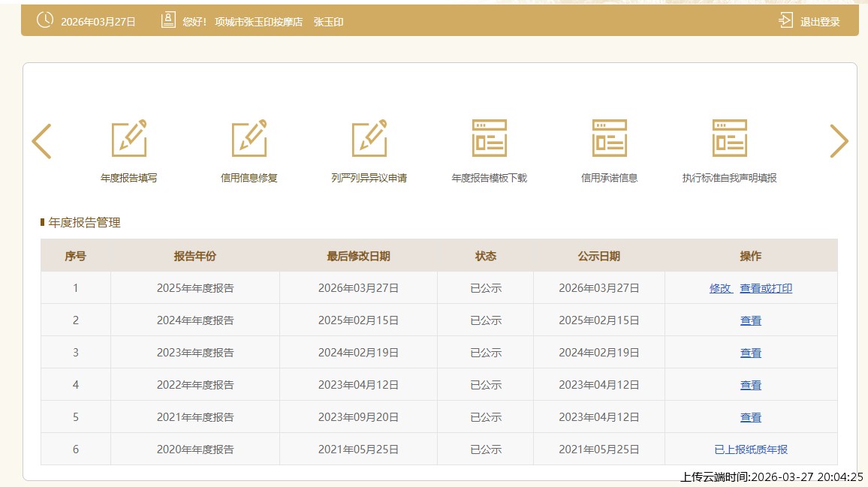
Task: Click the clock icon beside the date
Action: [45, 20]
